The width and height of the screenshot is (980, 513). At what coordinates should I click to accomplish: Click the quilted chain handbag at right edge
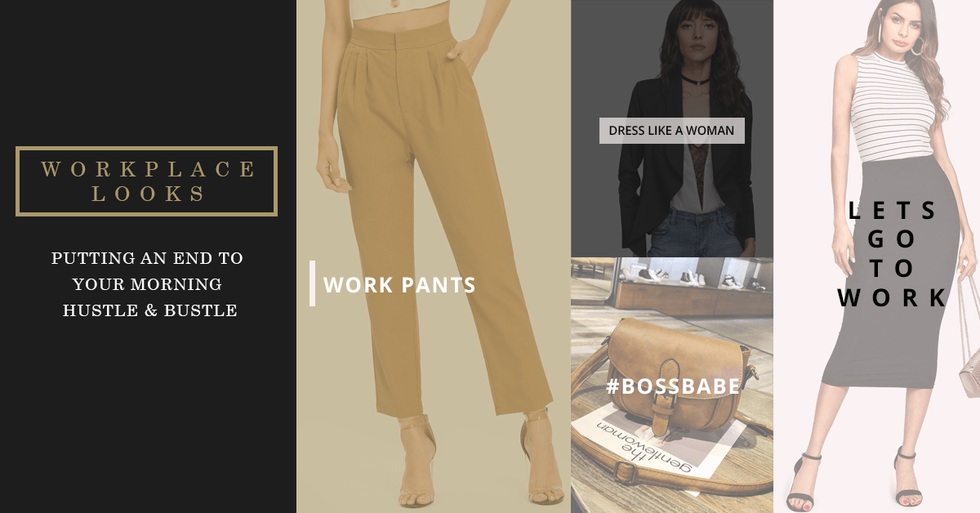969,364
